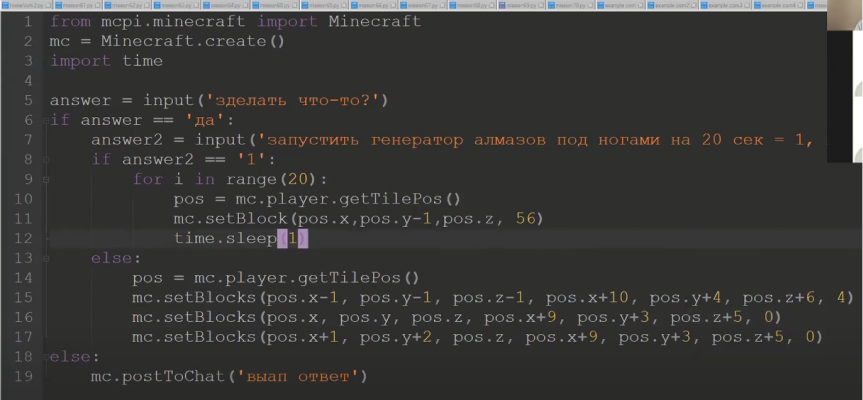863x400 pixels.
Task: Click 'mc.postToChat' on the last line
Action: [x=150, y=377]
